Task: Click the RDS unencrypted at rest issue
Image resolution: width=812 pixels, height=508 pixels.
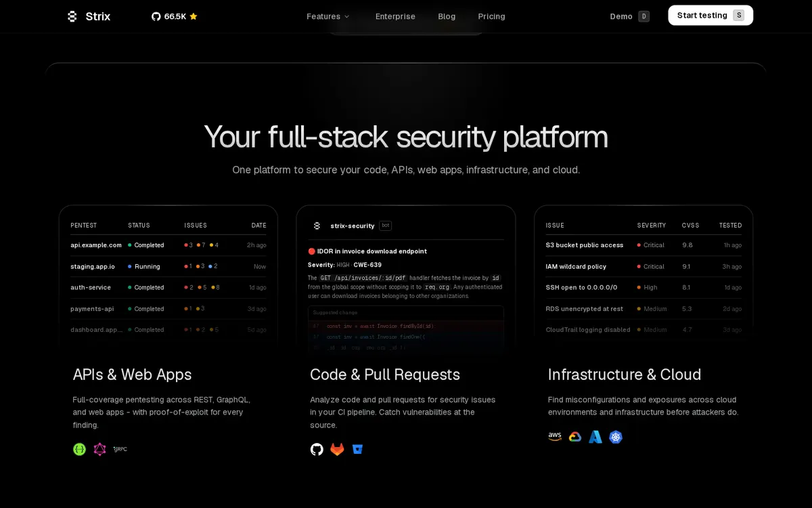Action: coord(585,309)
